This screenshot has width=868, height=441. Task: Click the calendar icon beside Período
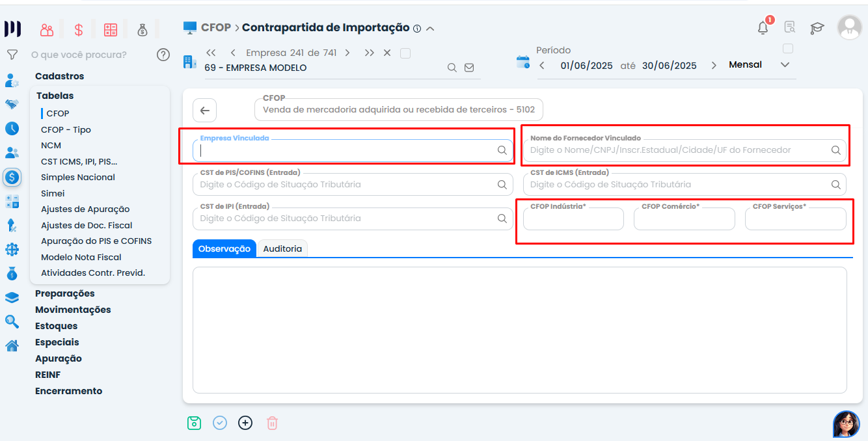[522, 62]
